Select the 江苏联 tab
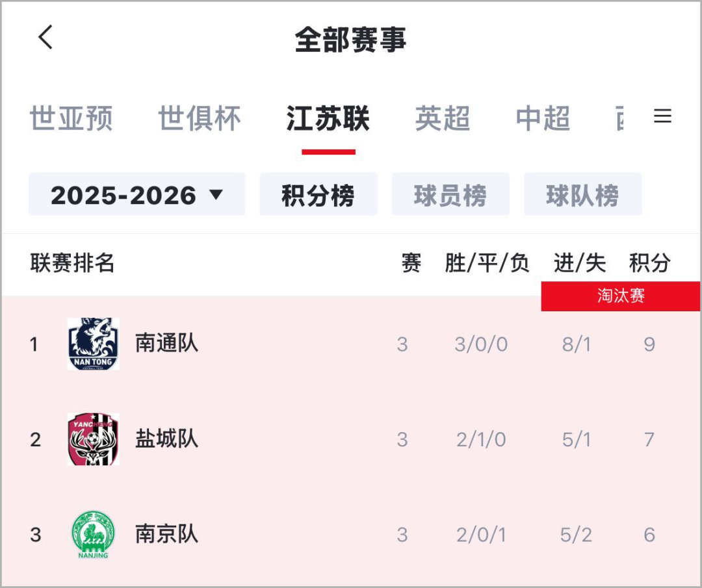Screen dimensions: 702x588 click(328, 119)
